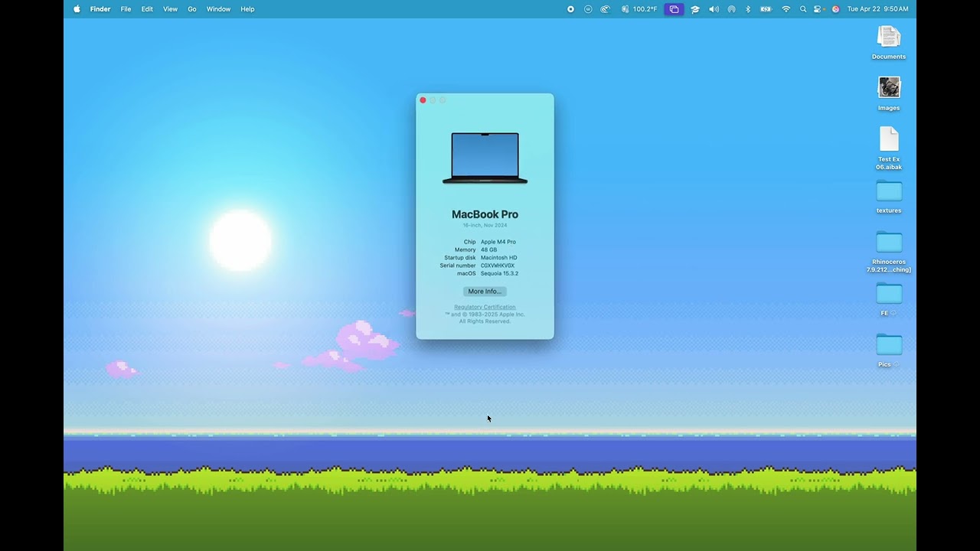Click the MacBook Pro title text

pyautogui.click(x=485, y=214)
